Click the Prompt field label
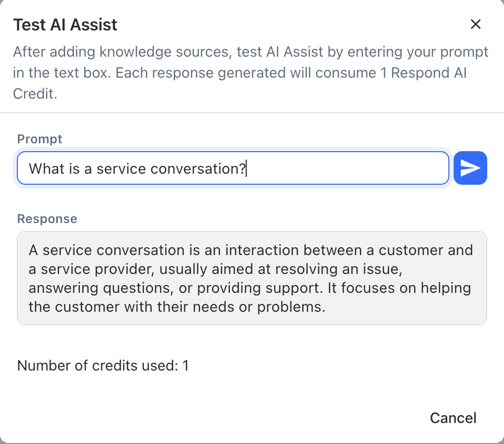Viewport: 504px width, 444px height. point(40,139)
